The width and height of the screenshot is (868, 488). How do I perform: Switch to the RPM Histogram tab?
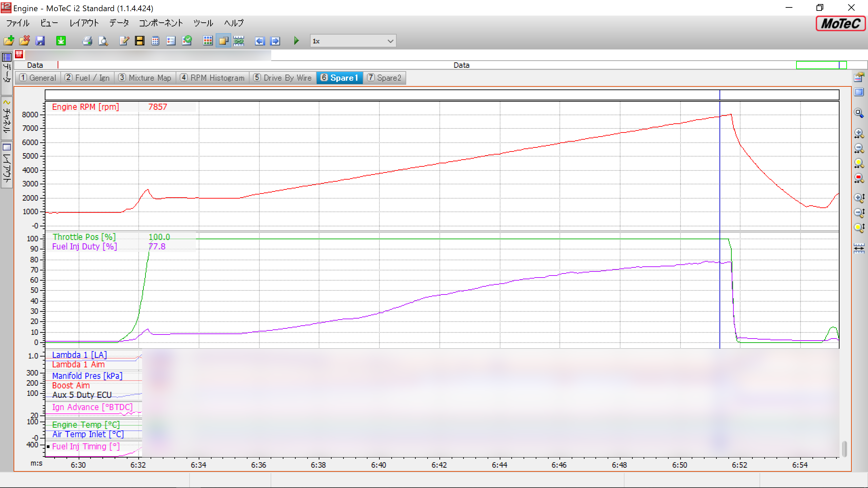click(x=212, y=78)
